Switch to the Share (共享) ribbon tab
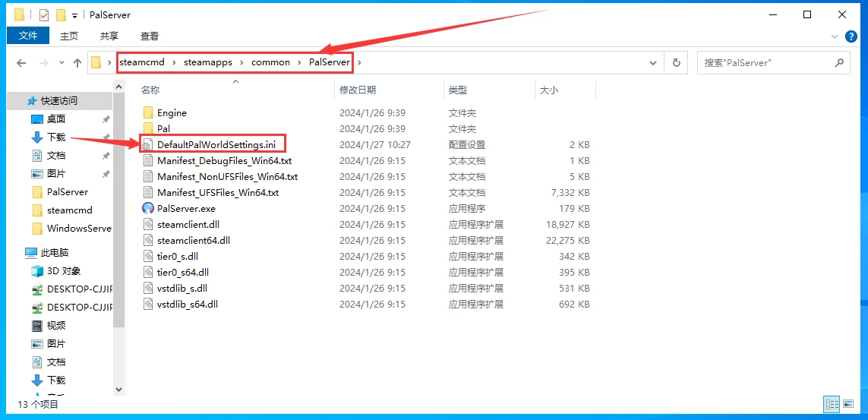868x420 pixels. (x=109, y=36)
